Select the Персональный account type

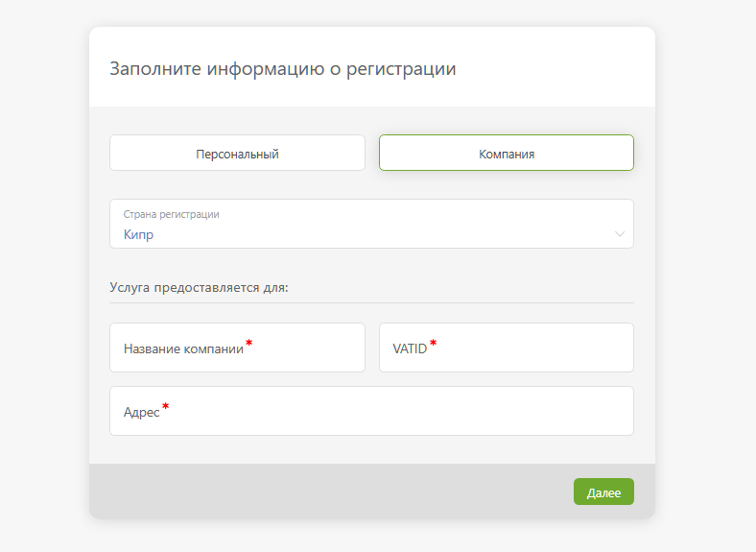coord(237,153)
